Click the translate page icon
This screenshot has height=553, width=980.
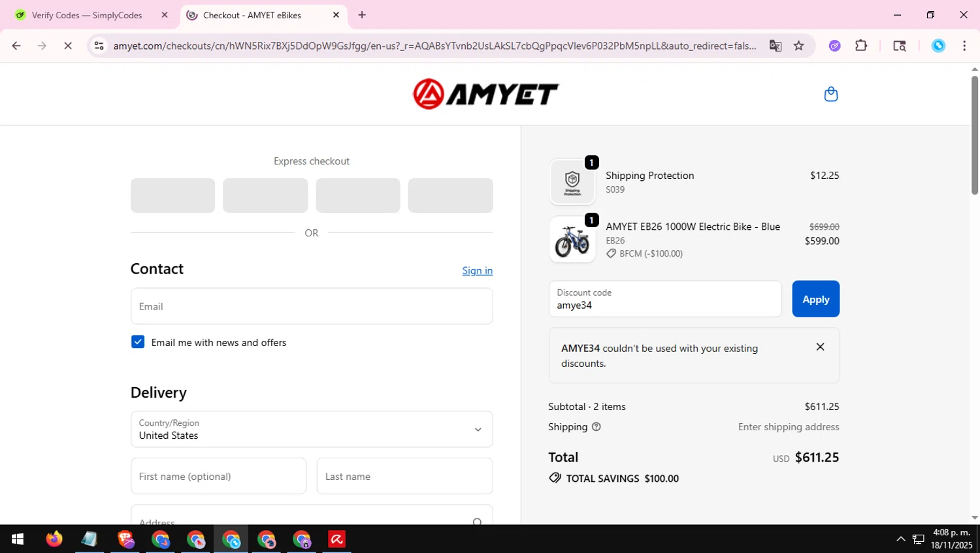point(776,46)
